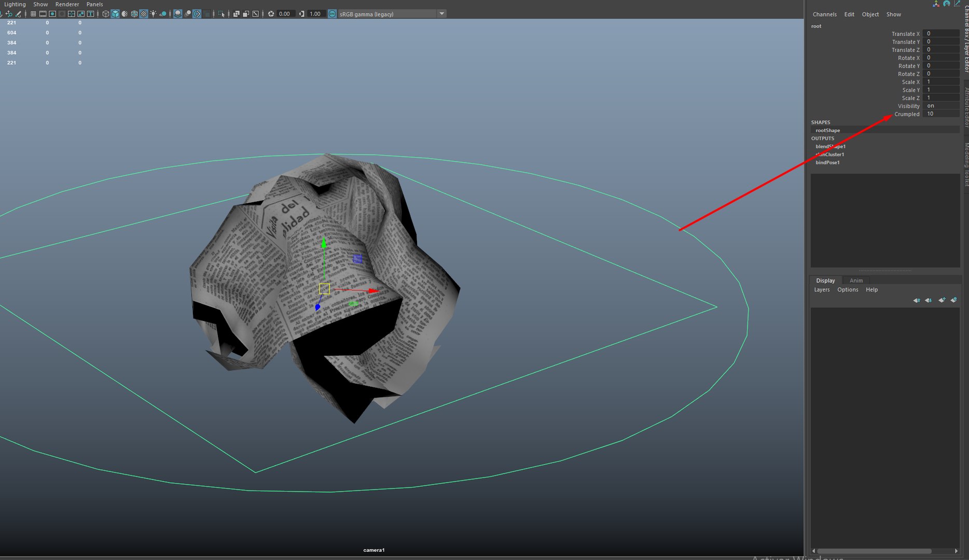Image resolution: width=969 pixels, height=560 pixels.
Task: Toggle the grid display icon in panel toolbar
Action: (33, 14)
